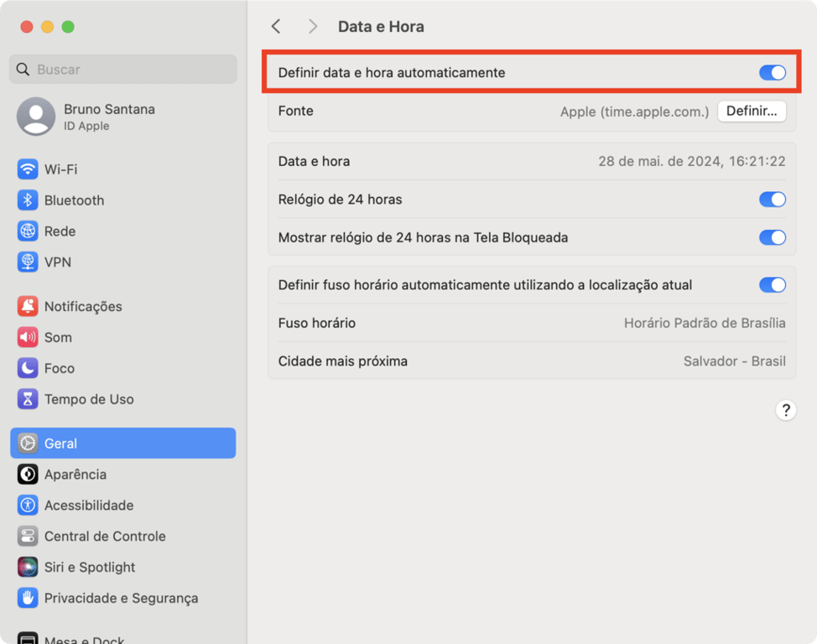Open Notificações settings icon
The image size is (817, 644).
coord(28,306)
